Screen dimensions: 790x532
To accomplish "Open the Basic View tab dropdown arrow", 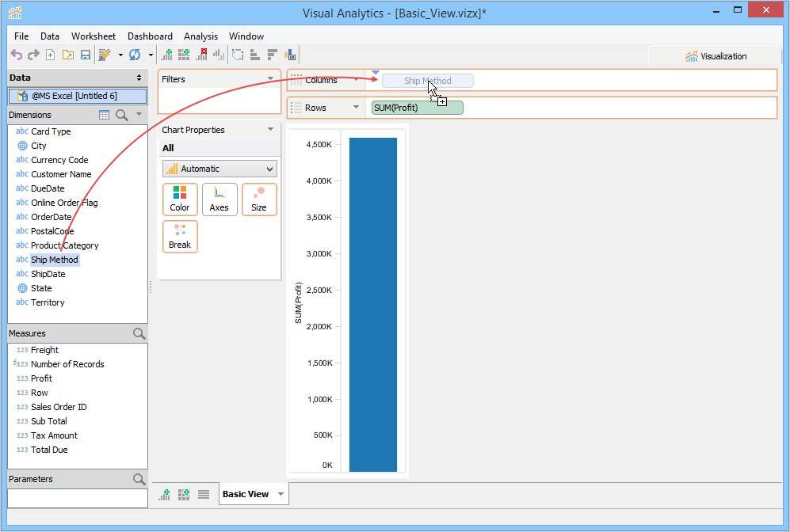I will pos(281,494).
